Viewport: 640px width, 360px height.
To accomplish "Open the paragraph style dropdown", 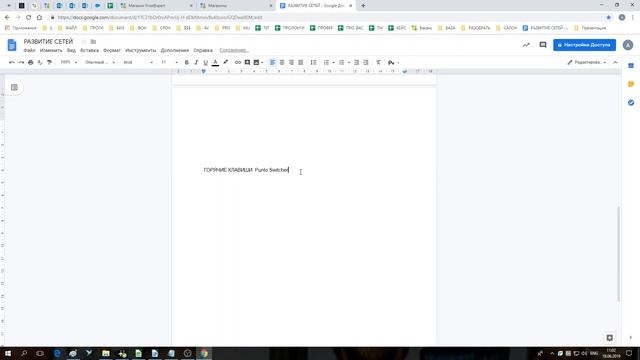I will coord(100,62).
